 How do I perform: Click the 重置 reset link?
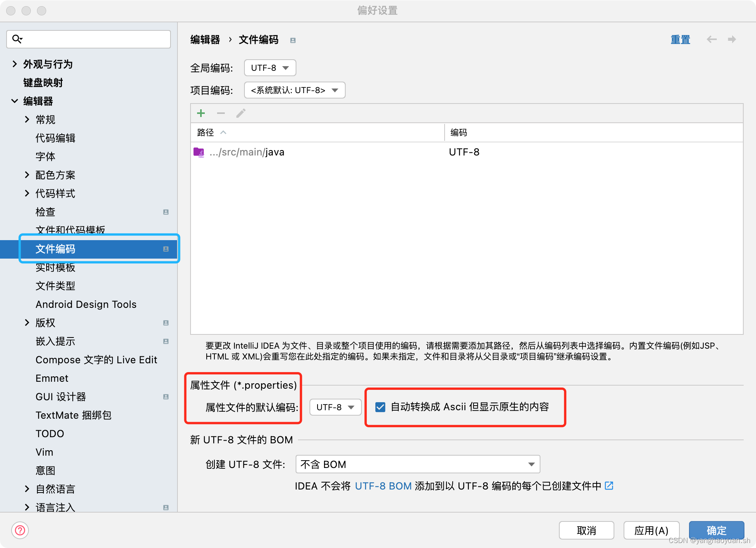coord(680,40)
